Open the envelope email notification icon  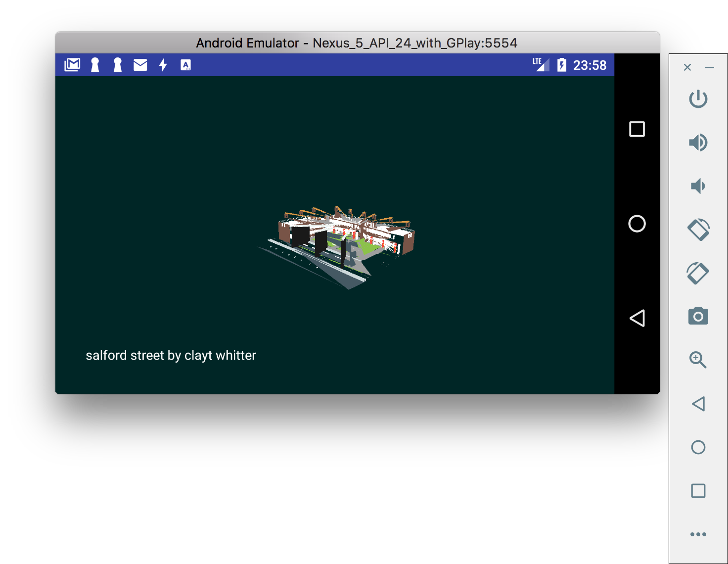[140, 64]
